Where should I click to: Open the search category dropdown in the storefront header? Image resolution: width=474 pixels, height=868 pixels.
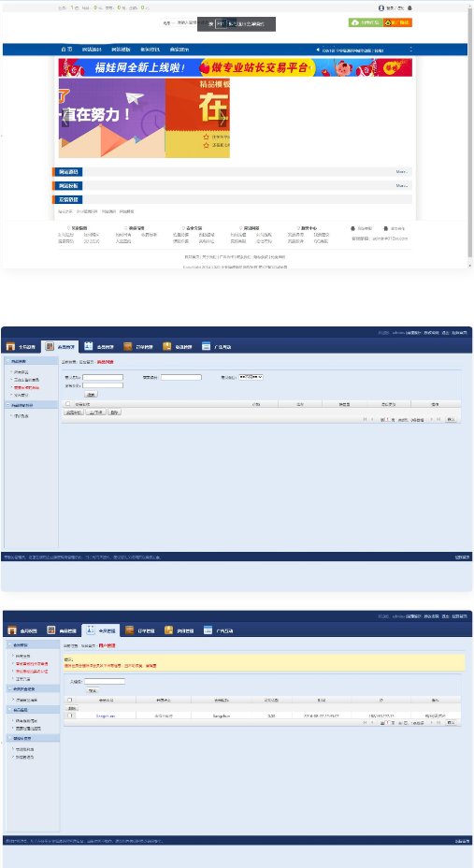168,23
